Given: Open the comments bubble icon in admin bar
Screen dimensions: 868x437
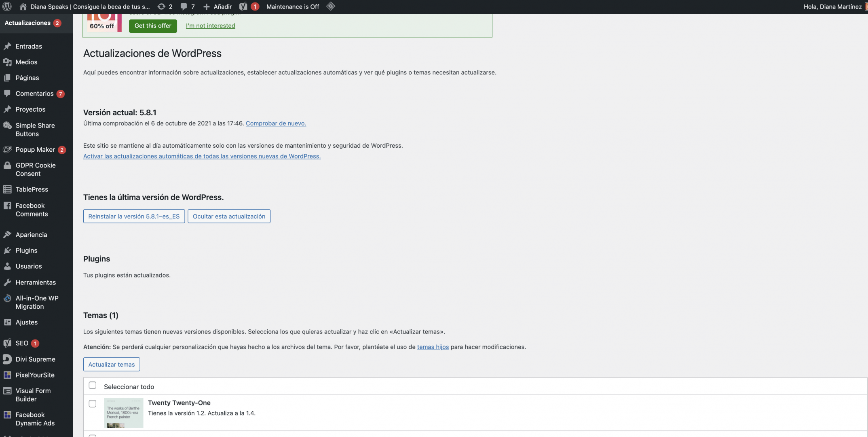Looking at the screenshot, I should 184,6.
